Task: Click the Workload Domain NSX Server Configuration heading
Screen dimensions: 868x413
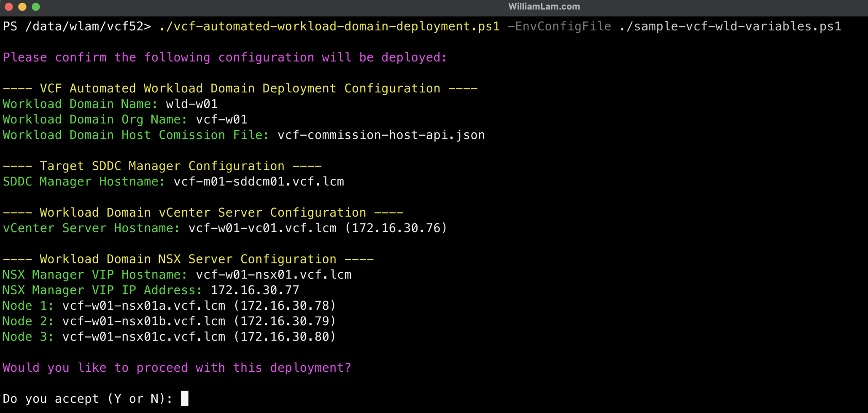Action: (x=188, y=259)
